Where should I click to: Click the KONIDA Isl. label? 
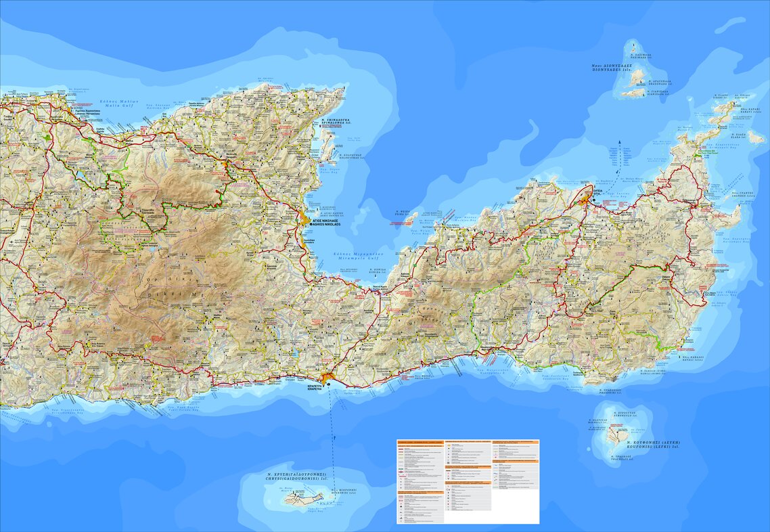click(x=378, y=271)
